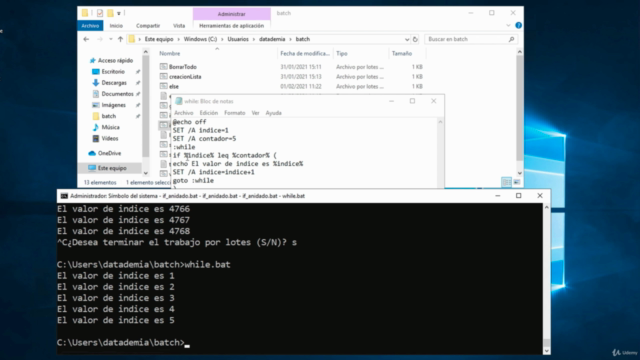Click the pin icon next to Descargas
This screenshot has height=360, width=640.
tap(138, 83)
